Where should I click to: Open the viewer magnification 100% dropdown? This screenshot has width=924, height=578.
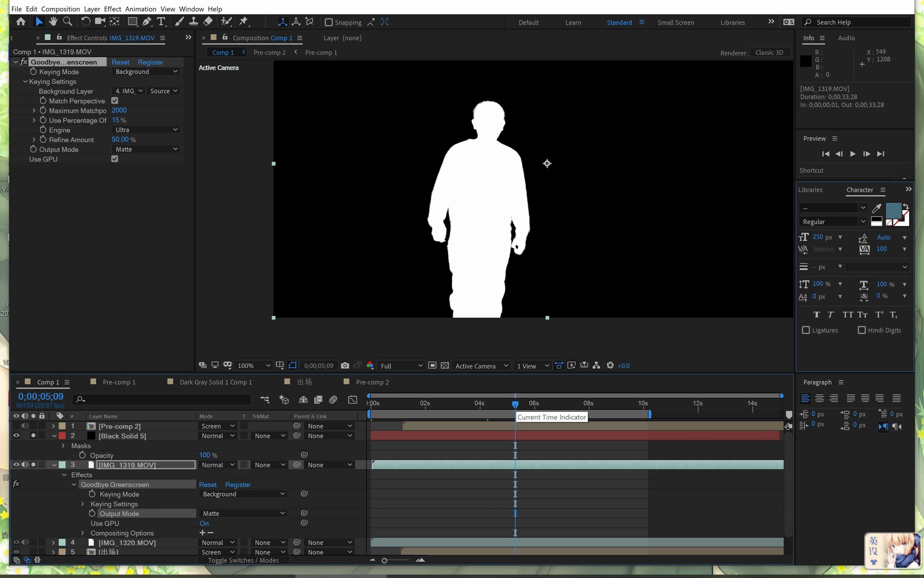253,366
